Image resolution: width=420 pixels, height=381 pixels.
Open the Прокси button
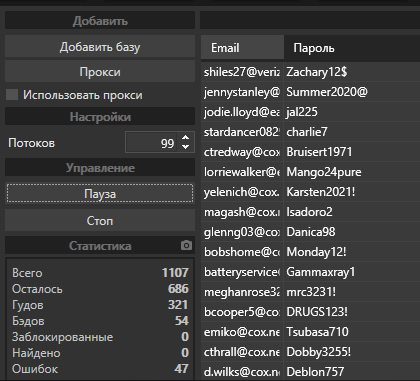pos(100,72)
